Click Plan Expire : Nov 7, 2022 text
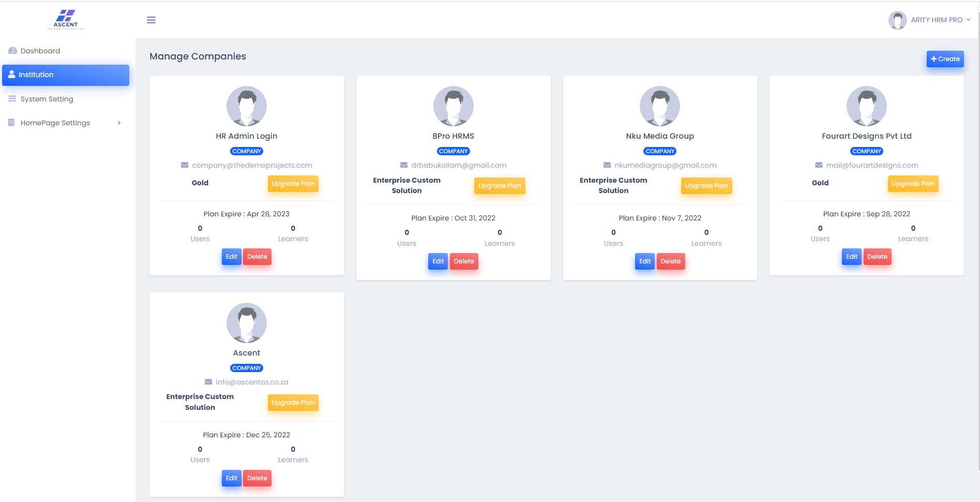980x502 pixels. point(660,218)
